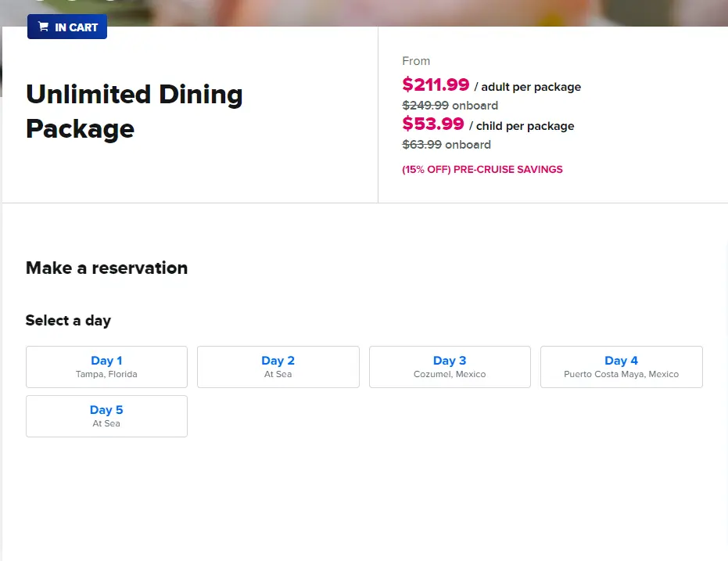Click the $53.99 child price
This screenshot has width=728, height=561.
click(432, 124)
